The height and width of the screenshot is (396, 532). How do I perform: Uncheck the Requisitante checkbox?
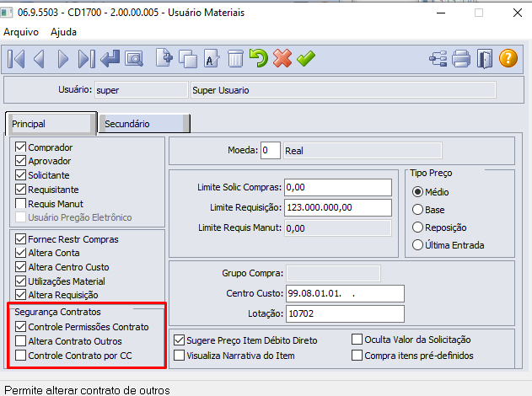click(x=21, y=190)
